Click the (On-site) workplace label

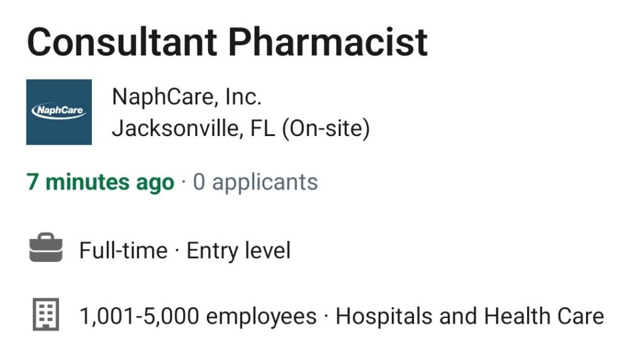pos(326,128)
